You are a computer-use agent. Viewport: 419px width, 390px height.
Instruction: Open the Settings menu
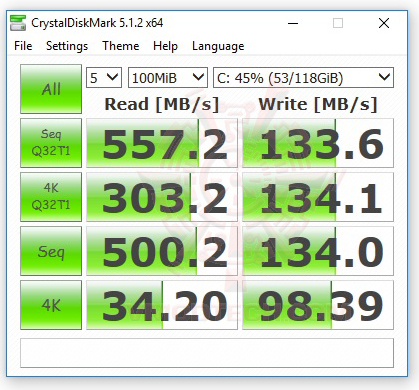pyautogui.click(x=67, y=46)
